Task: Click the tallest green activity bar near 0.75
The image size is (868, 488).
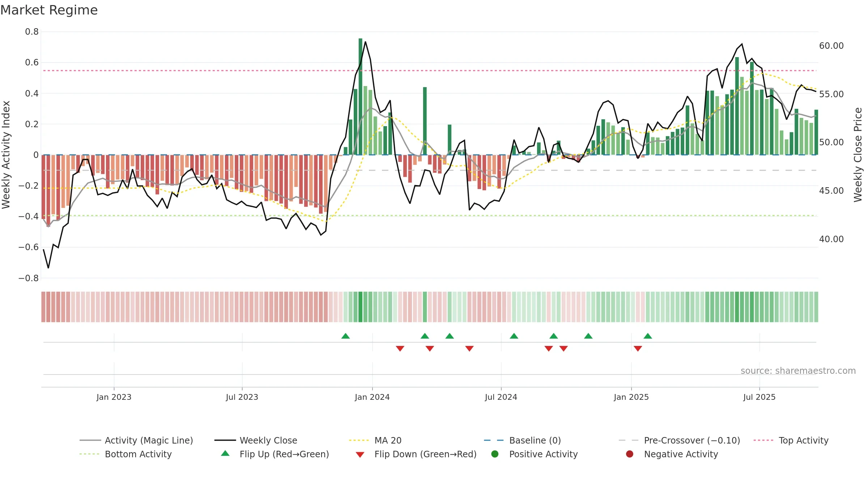Action: coord(361,97)
